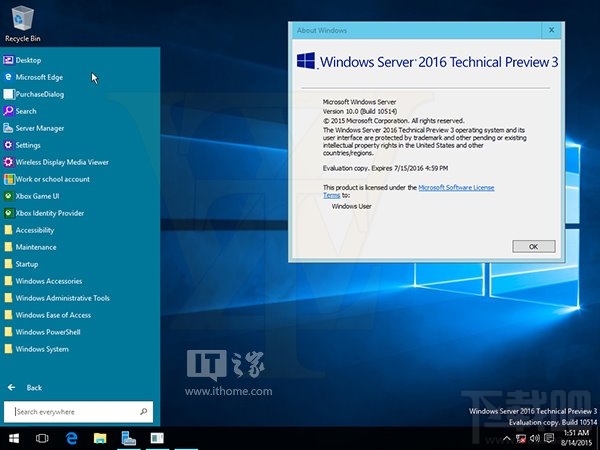Click the Settings gear icon in Start list
Image resolution: width=600 pixels, height=450 pixels.
coord(8,145)
